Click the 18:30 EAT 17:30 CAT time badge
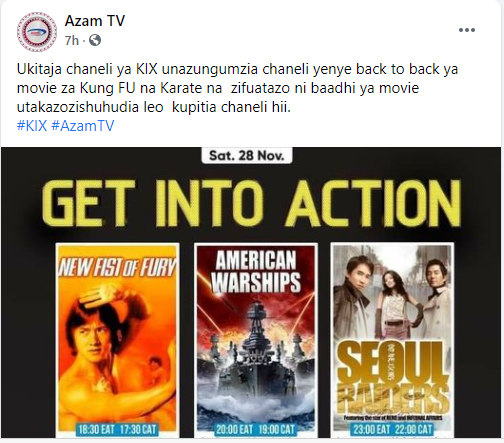The width and height of the screenshot is (504, 443). [117, 429]
